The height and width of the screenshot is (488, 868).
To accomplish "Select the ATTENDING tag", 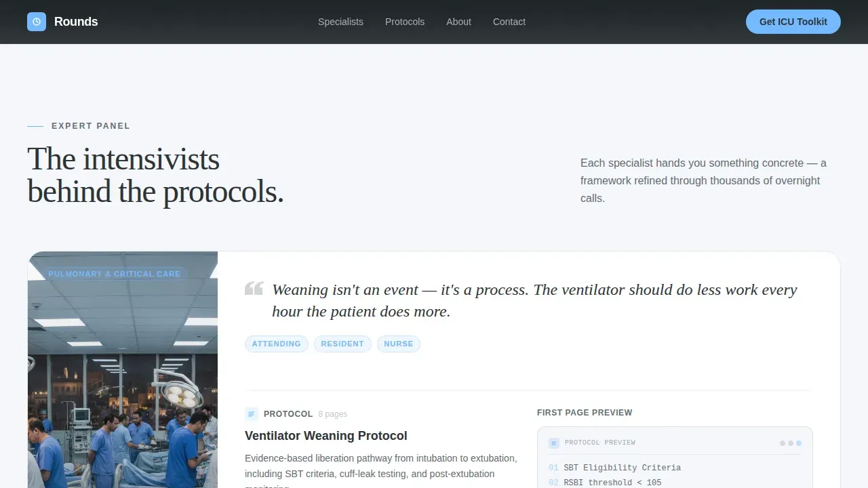I will click(277, 344).
